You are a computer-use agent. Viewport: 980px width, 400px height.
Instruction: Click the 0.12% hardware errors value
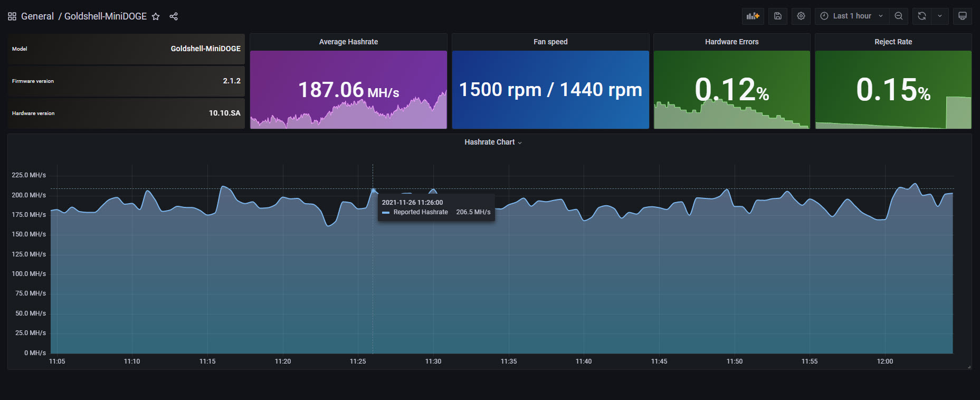[732, 89]
